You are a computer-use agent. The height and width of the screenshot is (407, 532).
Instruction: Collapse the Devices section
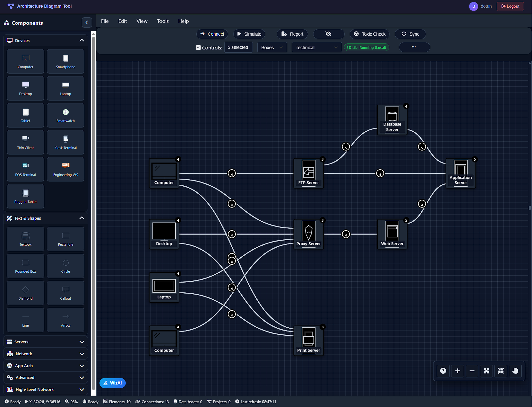pos(82,40)
